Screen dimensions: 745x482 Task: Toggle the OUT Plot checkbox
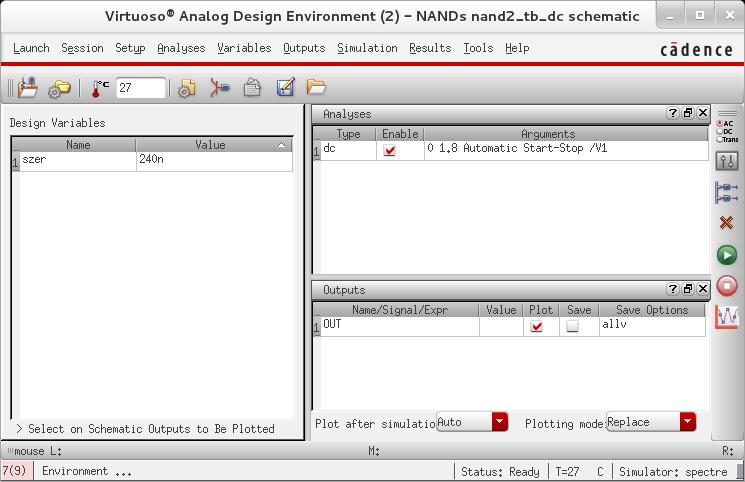click(x=536, y=327)
